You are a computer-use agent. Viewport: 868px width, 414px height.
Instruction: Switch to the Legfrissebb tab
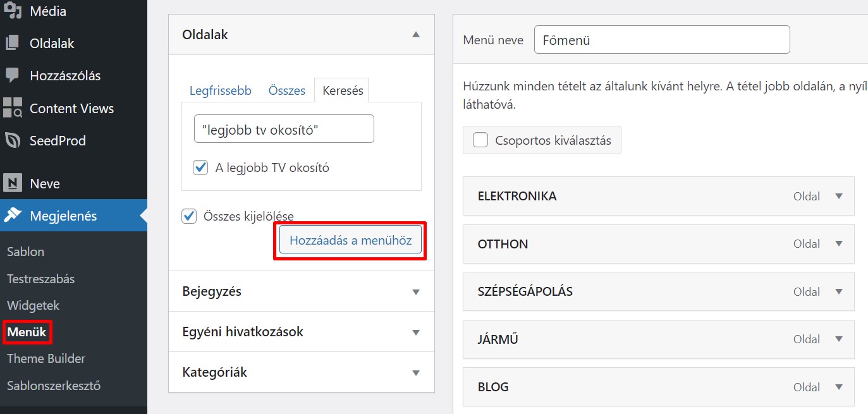coord(220,90)
